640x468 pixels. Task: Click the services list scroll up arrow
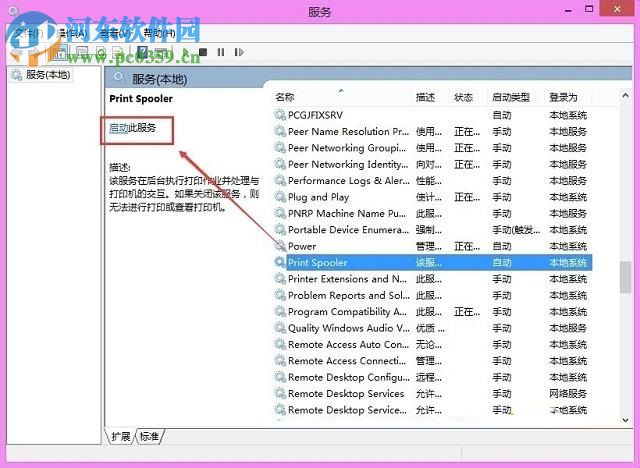[625, 95]
